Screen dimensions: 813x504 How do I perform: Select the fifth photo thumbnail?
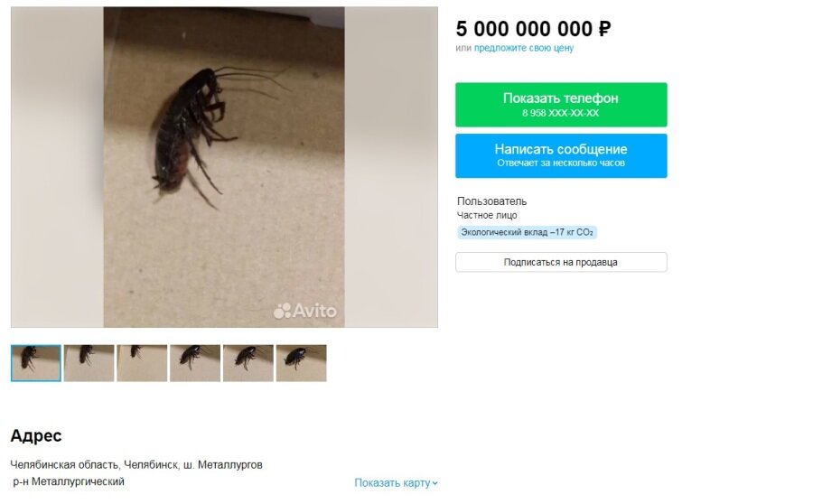click(248, 363)
